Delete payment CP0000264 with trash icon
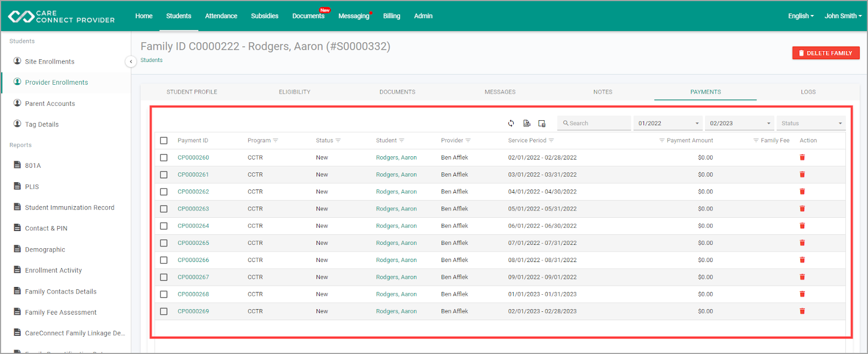The image size is (868, 354). point(802,226)
